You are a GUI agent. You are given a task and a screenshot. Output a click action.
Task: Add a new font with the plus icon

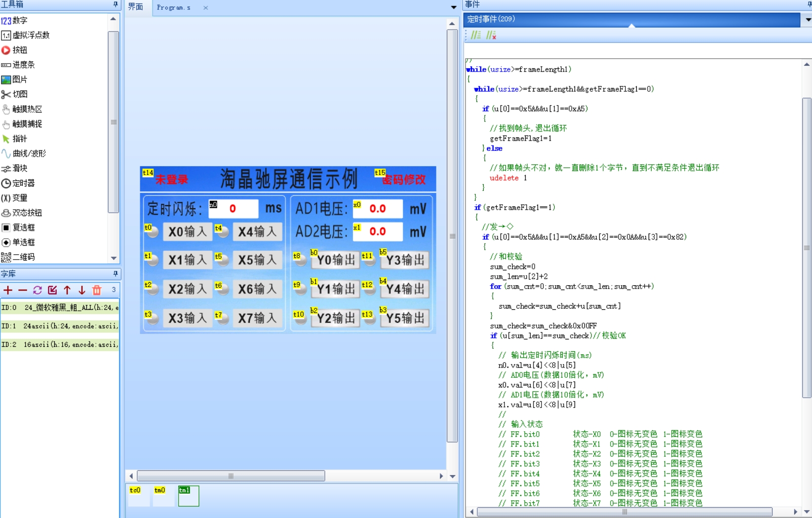[x=8, y=290]
